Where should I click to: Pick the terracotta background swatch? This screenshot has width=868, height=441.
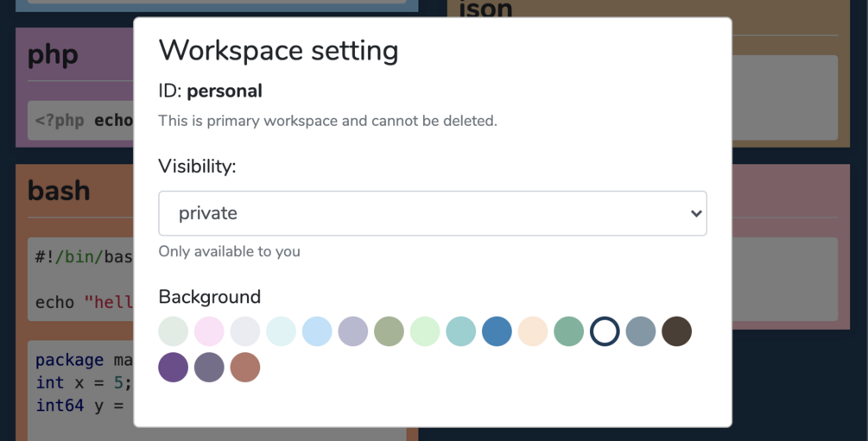coord(245,368)
